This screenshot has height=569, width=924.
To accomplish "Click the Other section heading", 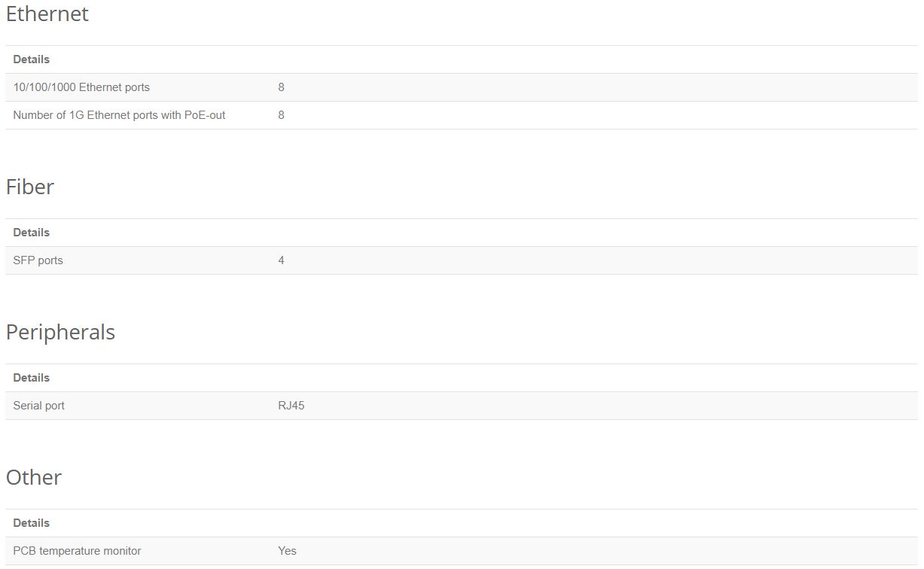I will (34, 478).
